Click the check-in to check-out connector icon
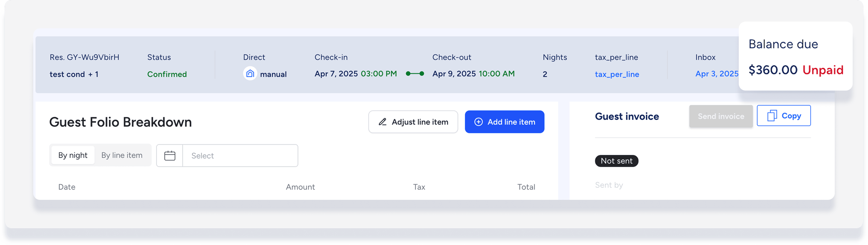Image resolution: width=868 pixels, height=245 pixels. click(415, 74)
